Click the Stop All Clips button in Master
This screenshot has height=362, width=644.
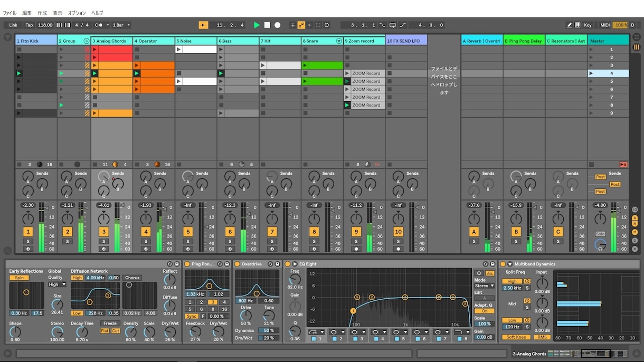tap(592, 165)
